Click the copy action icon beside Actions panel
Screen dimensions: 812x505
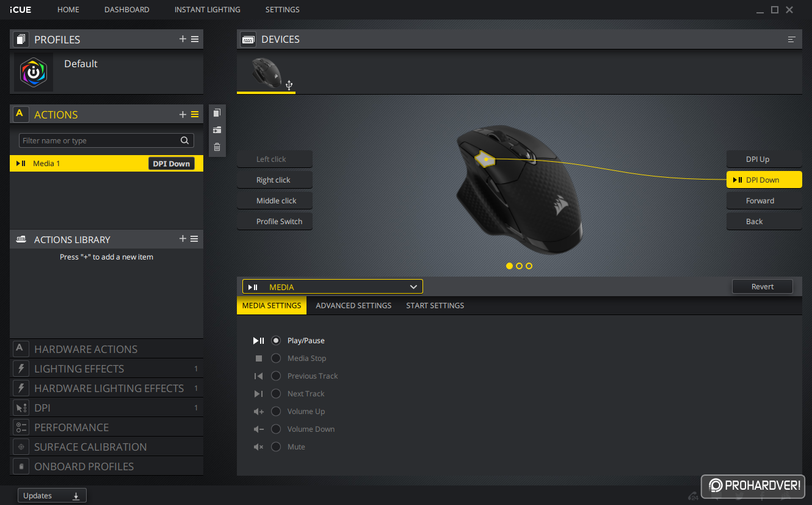(x=217, y=113)
